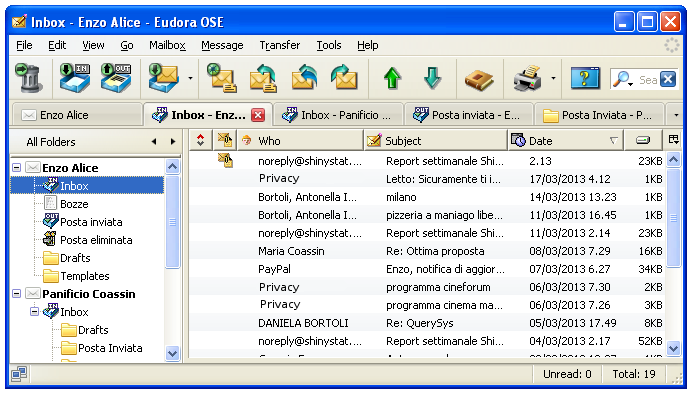The width and height of the screenshot is (692, 394).
Task: Select the 'programma cineforum' message
Action: (x=428, y=287)
